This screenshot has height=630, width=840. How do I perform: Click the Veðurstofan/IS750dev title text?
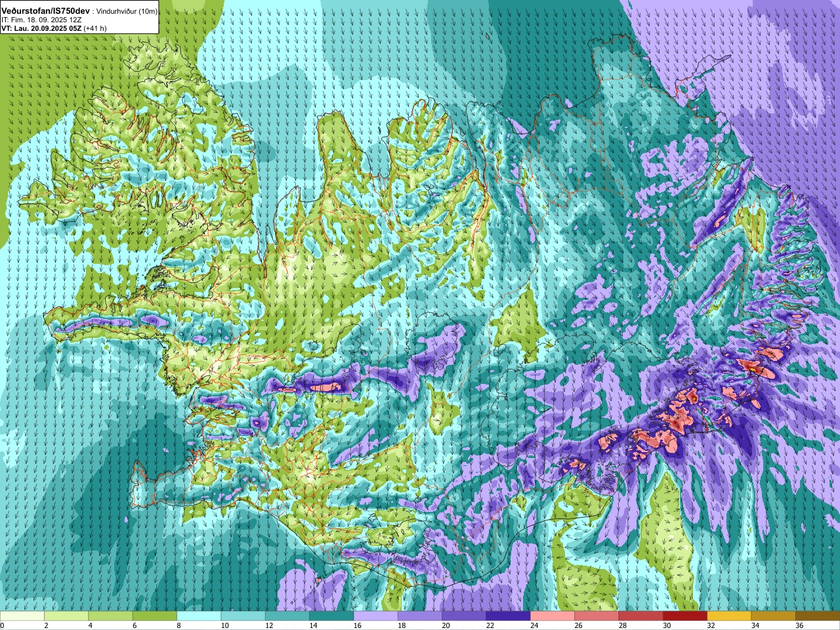(46, 11)
